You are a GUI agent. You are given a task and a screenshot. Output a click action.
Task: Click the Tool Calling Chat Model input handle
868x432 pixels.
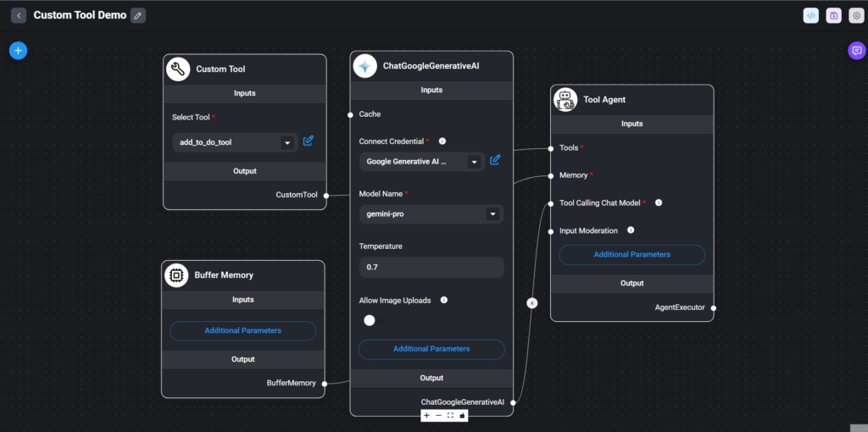click(x=551, y=203)
